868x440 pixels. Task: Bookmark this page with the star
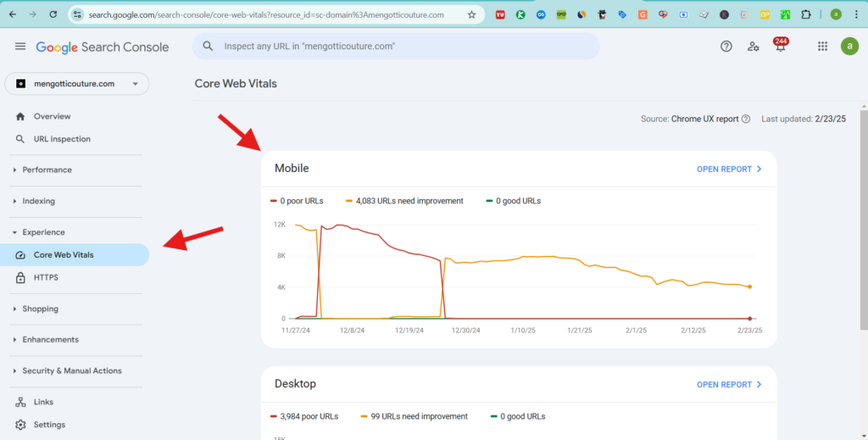pyautogui.click(x=471, y=15)
